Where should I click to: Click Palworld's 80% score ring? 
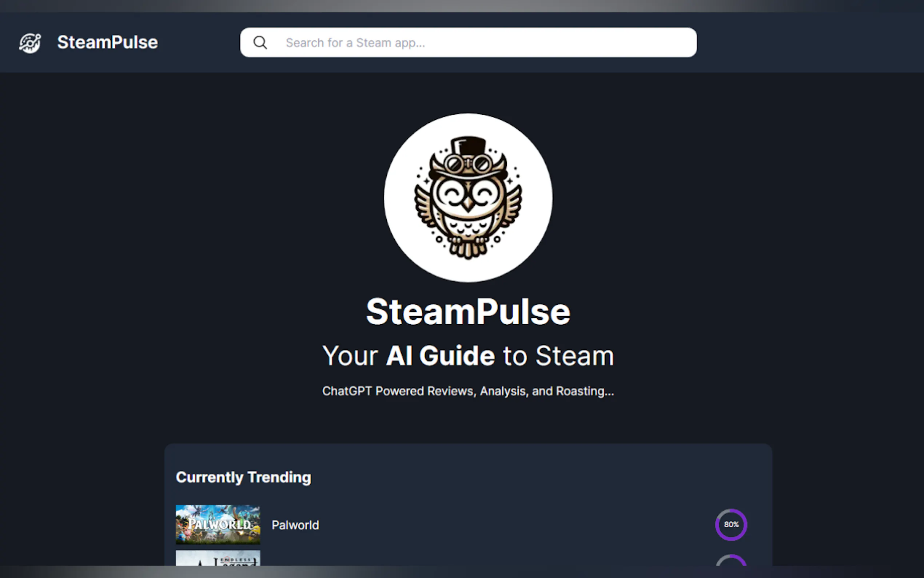pyautogui.click(x=731, y=525)
